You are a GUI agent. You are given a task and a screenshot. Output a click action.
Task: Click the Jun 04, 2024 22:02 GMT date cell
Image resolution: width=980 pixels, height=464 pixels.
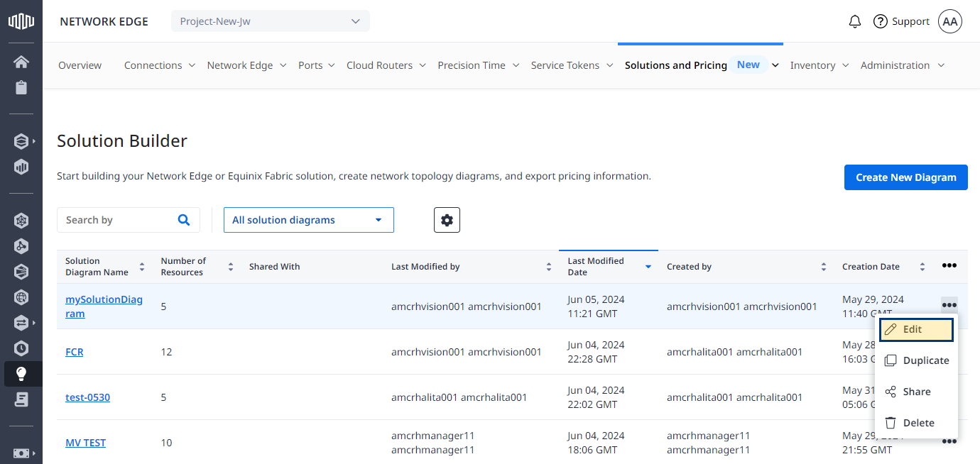[597, 397]
